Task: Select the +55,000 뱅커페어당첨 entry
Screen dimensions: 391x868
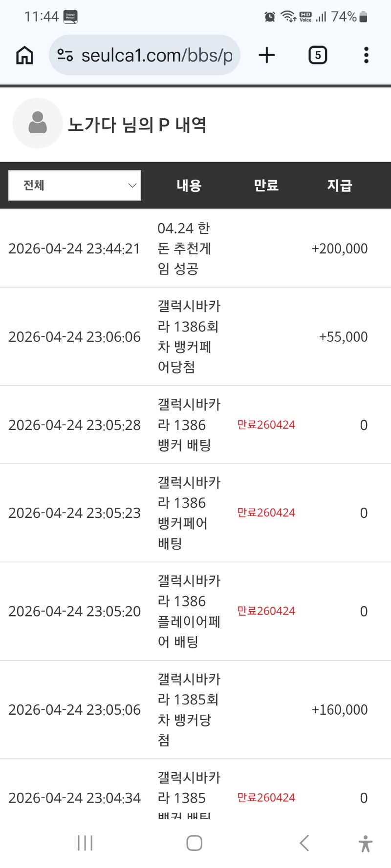Action: (x=189, y=336)
